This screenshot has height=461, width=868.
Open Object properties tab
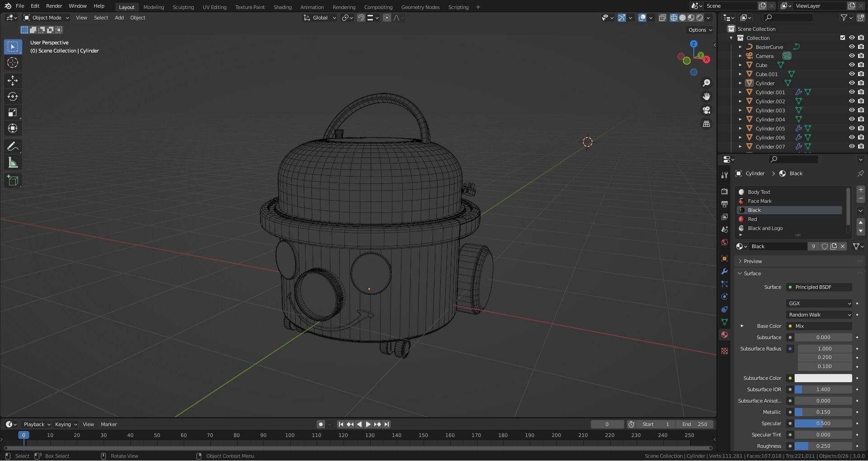point(725,259)
